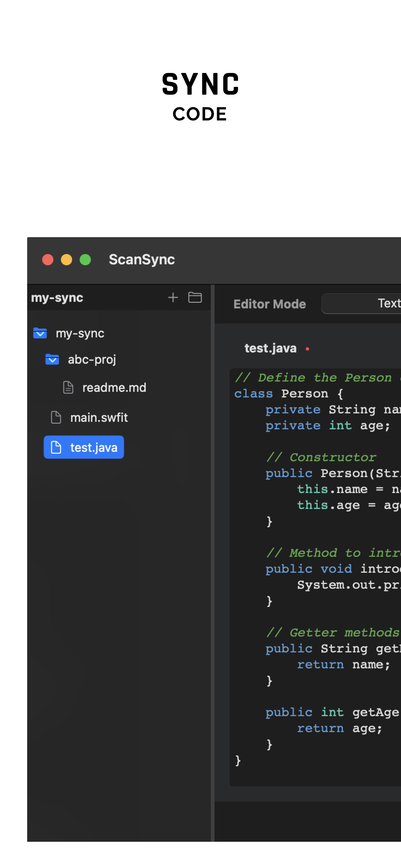
Task: Click the yellow minimize window button
Action: click(x=66, y=259)
